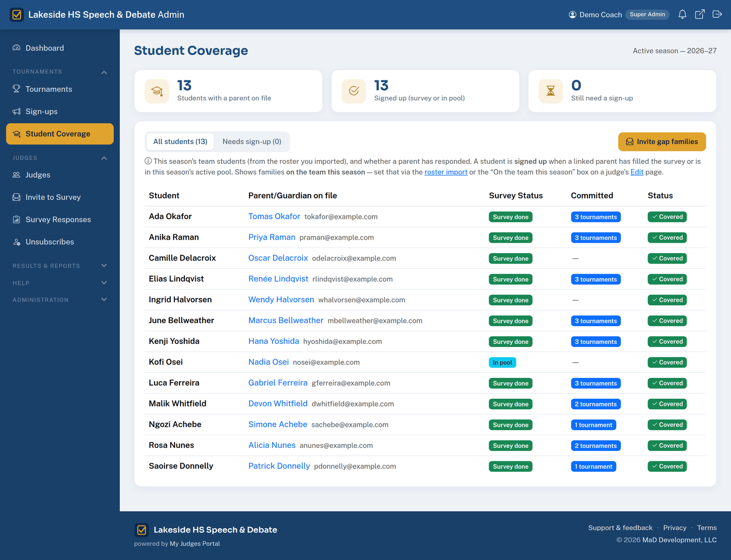The image size is (731, 560).
Task: Click the Survey Responses clipboard icon
Action: pos(17,220)
